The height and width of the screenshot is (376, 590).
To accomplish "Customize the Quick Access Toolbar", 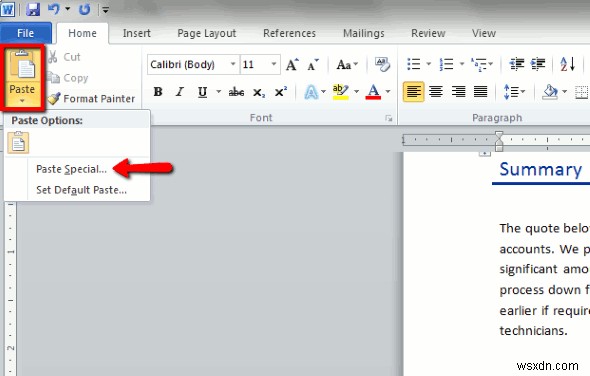I will point(105,10).
